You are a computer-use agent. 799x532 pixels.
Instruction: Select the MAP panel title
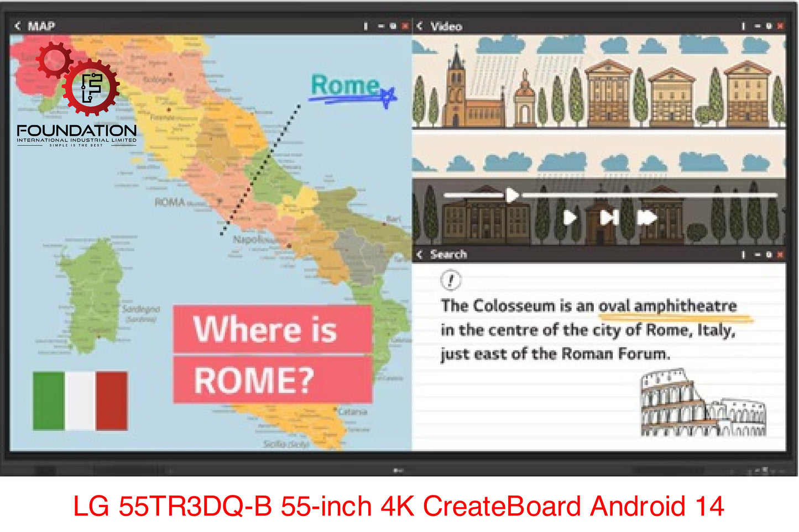point(41,26)
